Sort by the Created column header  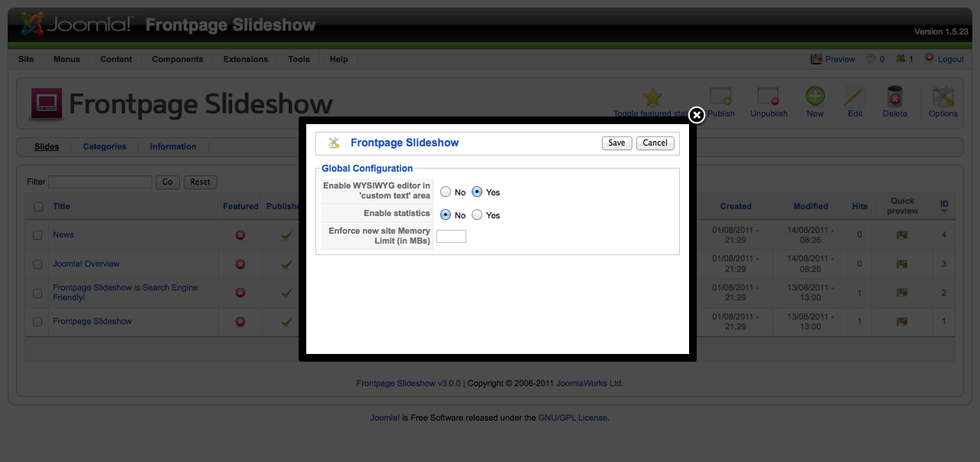pos(736,206)
